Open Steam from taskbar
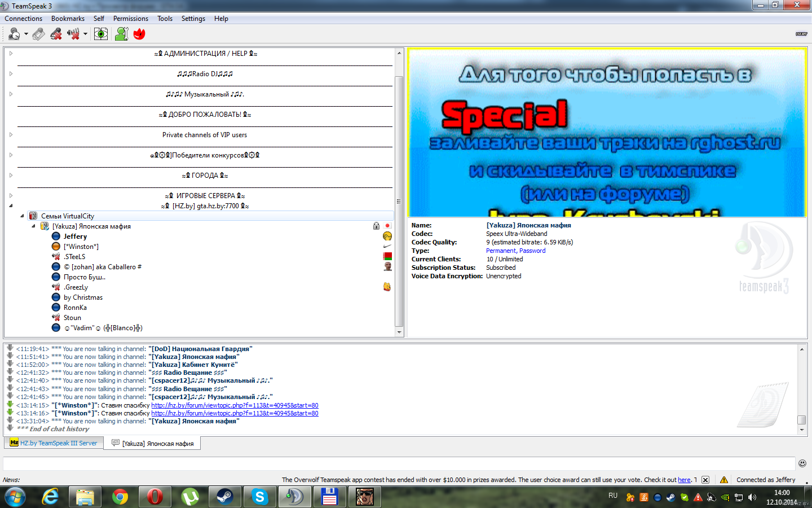The image size is (812, 508). (x=224, y=497)
